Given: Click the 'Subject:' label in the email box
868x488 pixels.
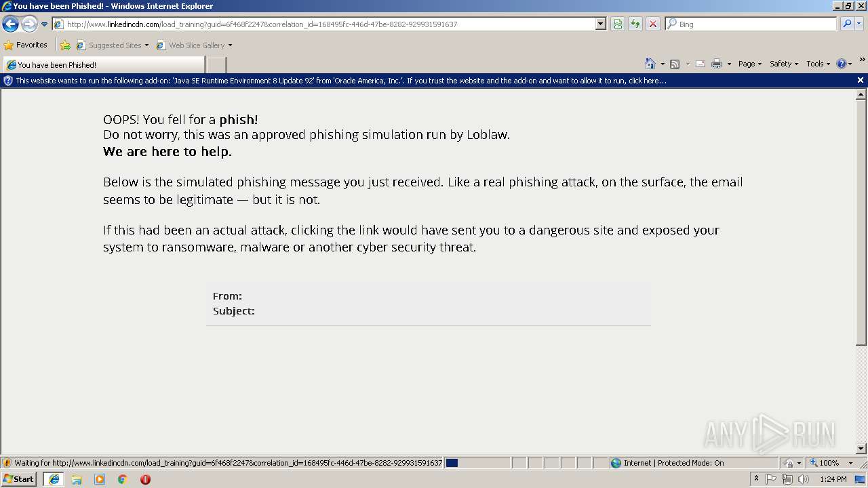Looking at the screenshot, I should [234, 311].
